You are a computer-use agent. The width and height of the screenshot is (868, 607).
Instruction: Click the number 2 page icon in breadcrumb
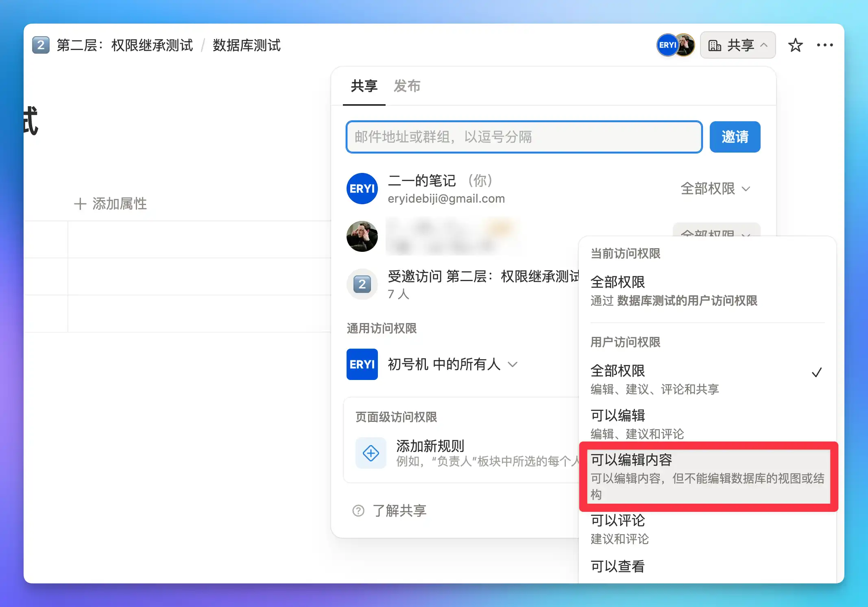pyautogui.click(x=41, y=45)
